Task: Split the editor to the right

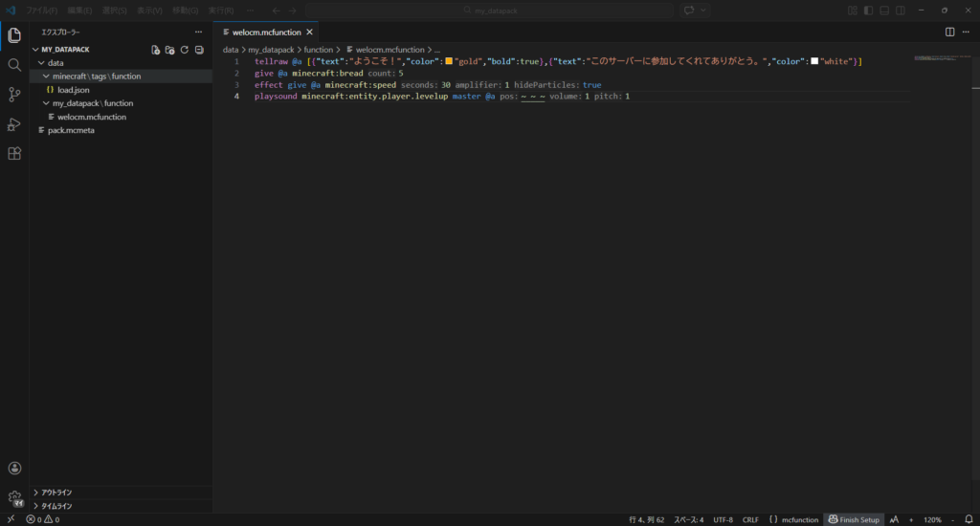Action: (x=949, y=32)
